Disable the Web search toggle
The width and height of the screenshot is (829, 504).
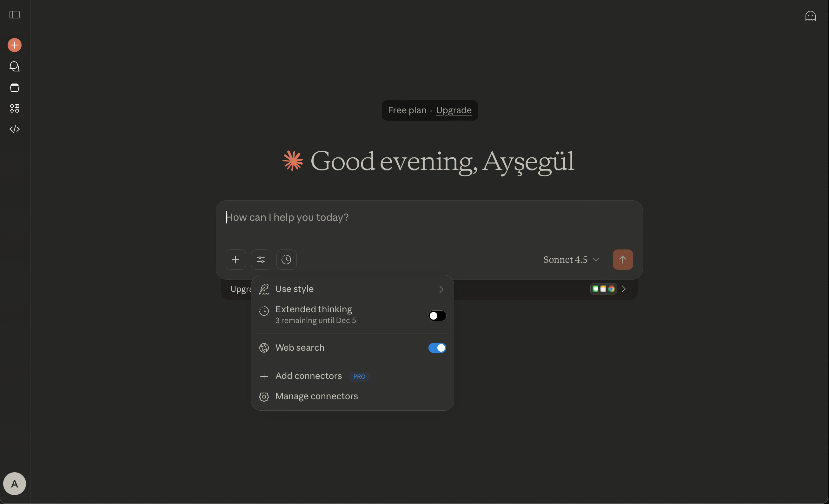437,348
